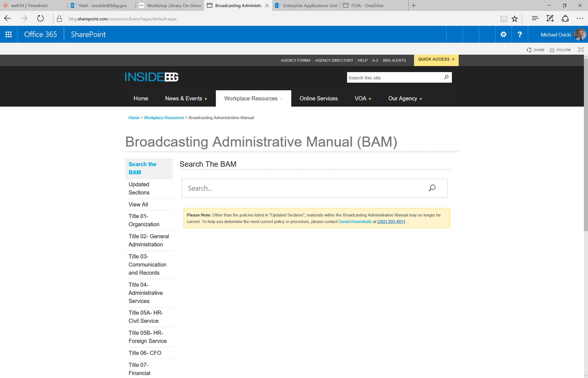
Task: Open reading view book icon
Action: click(x=504, y=18)
